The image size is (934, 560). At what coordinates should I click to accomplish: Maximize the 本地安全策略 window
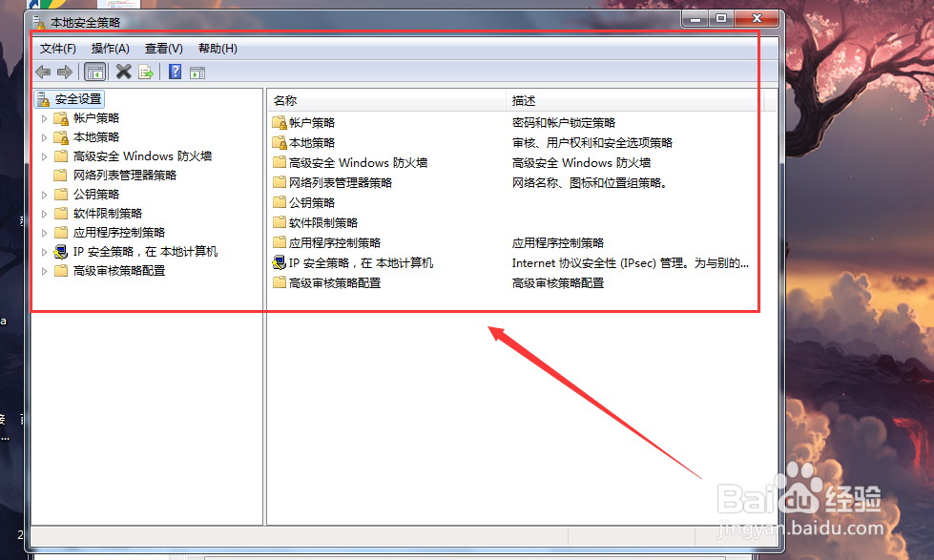pyautogui.click(x=720, y=19)
